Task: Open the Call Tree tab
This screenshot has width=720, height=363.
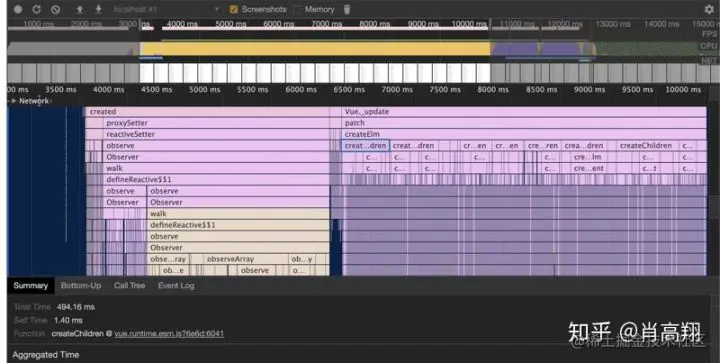Action: (x=129, y=285)
